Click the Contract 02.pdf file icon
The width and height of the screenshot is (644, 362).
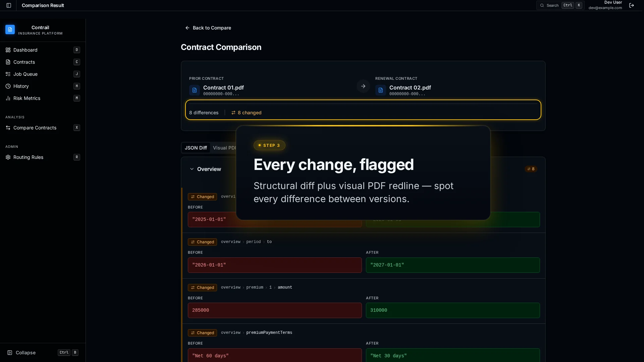coord(380,90)
